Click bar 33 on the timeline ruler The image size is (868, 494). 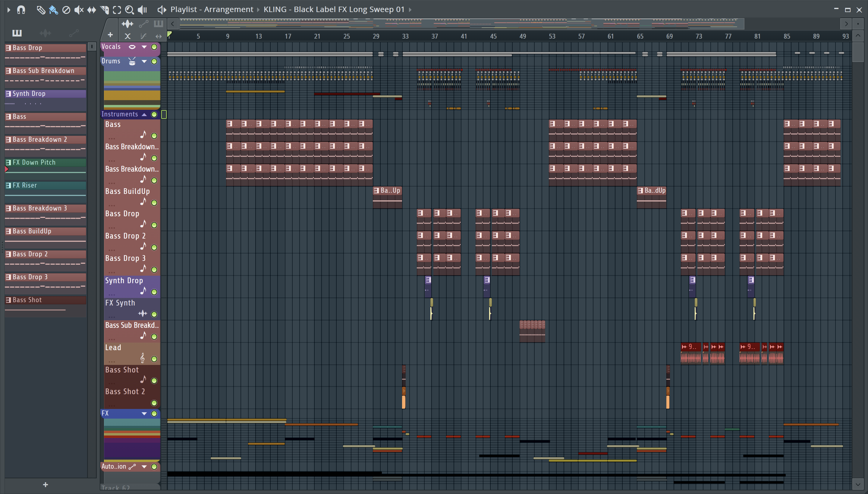pyautogui.click(x=405, y=36)
